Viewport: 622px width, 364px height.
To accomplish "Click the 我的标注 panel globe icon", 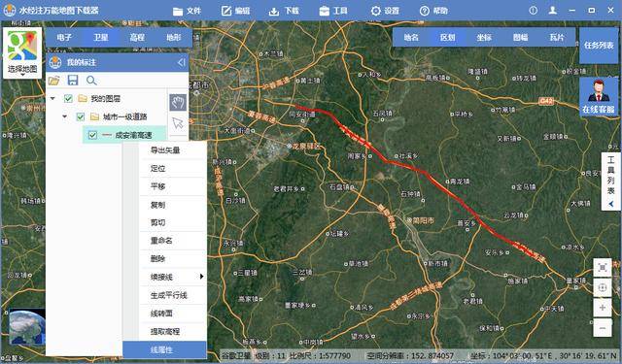I will point(55,62).
